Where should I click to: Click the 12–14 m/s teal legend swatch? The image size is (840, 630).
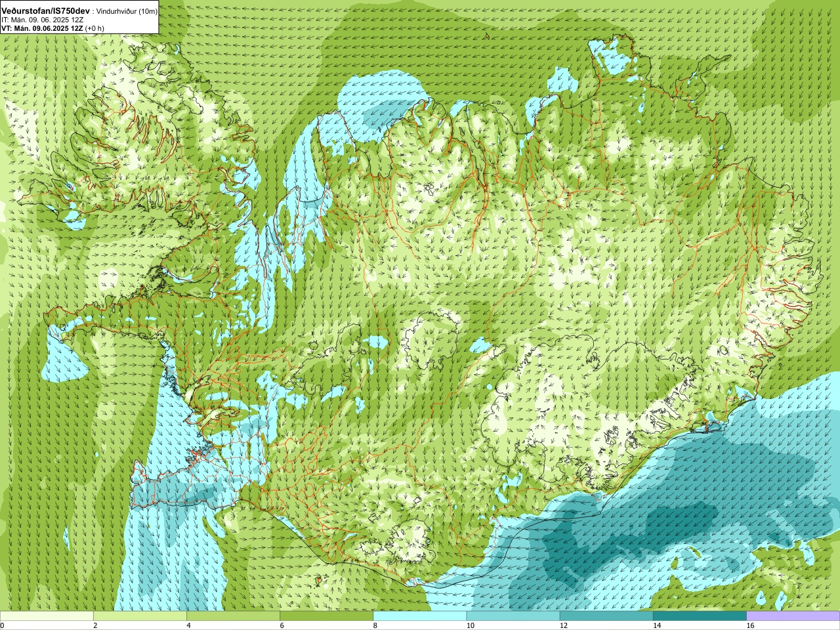[606, 616]
